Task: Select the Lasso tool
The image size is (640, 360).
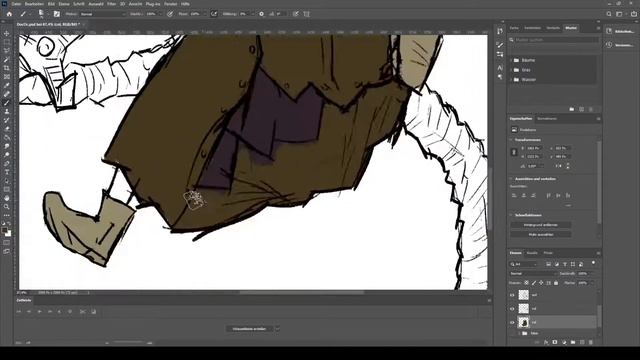Action: (x=7, y=51)
